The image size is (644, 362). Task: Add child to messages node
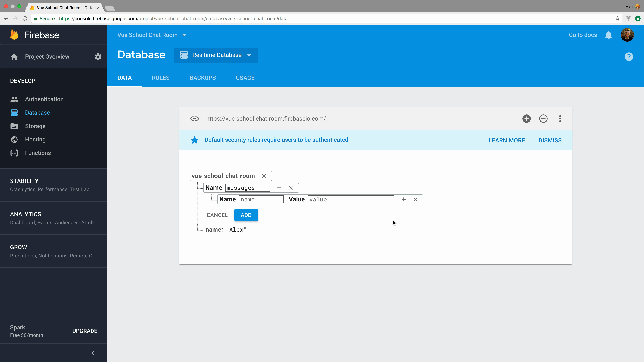coord(279,188)
